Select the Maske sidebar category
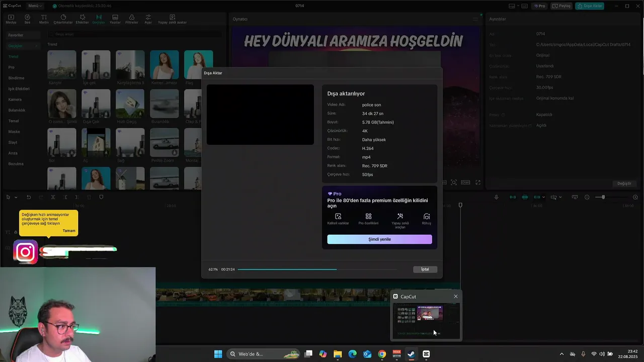This screenshot has height=362, width=644. pos(14,132)
